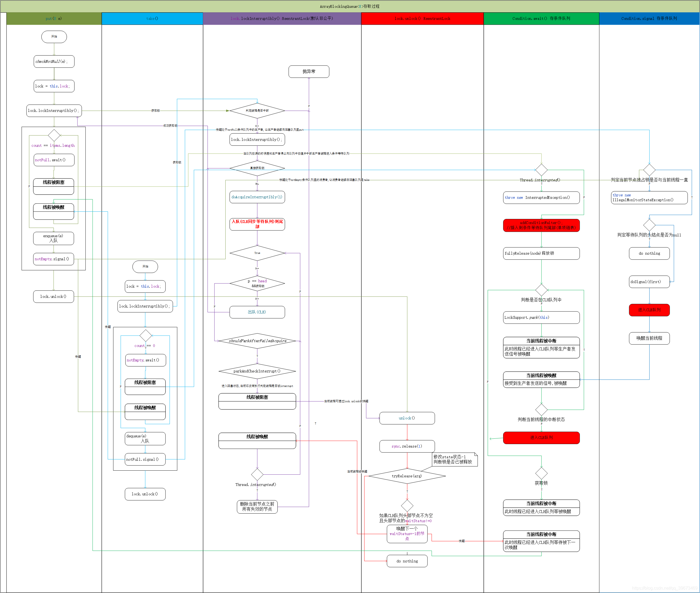Select the 'enqueue(e) 入队' node
The height and width of the screenshot is (593, 700).
pyautogui.click(x=53, y=238)
